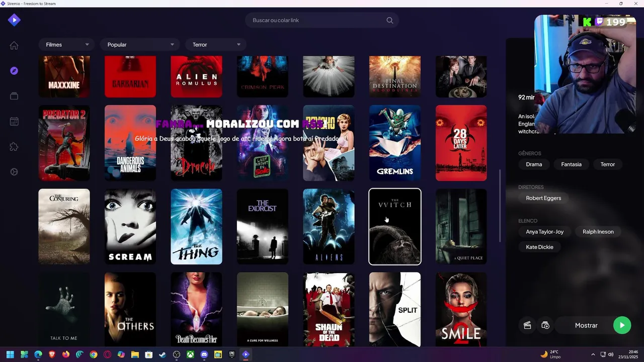Select The VVitch poster
This screenshot has height=362, width=644.
click(x=395, y=226)
